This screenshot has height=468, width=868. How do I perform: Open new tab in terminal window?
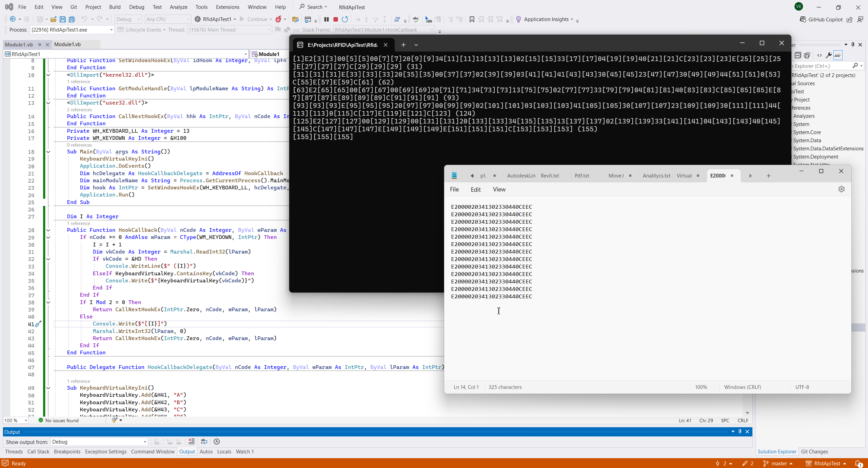pos(403,45)
